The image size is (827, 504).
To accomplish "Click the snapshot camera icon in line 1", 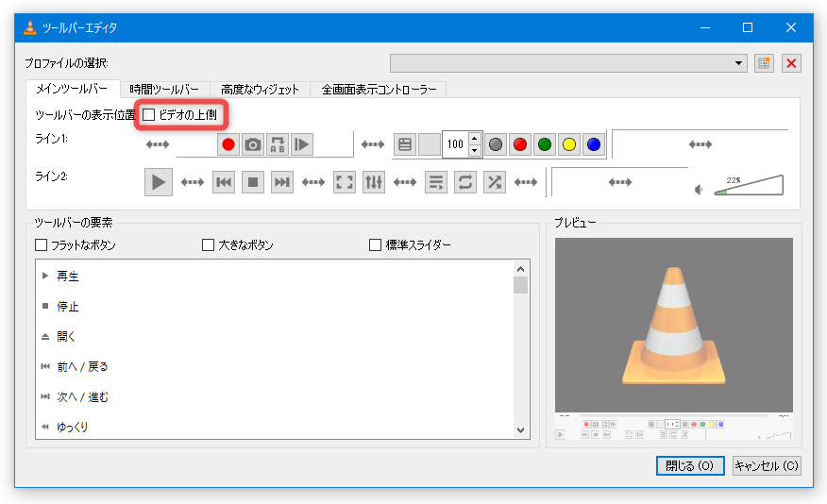I will pos(253,144).
